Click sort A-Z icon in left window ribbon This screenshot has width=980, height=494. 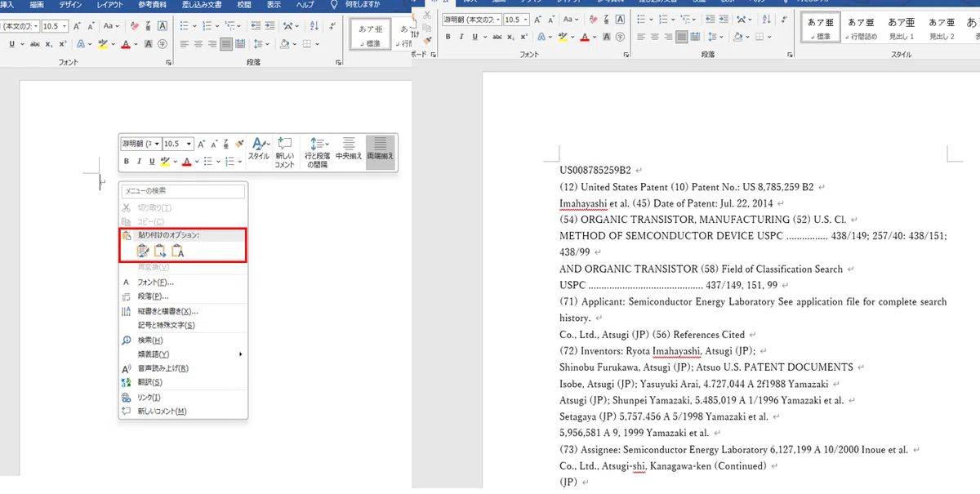pos(314,26)
